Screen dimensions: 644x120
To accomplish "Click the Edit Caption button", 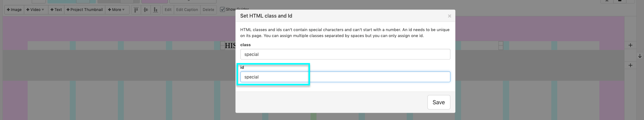I will point(187,10).
